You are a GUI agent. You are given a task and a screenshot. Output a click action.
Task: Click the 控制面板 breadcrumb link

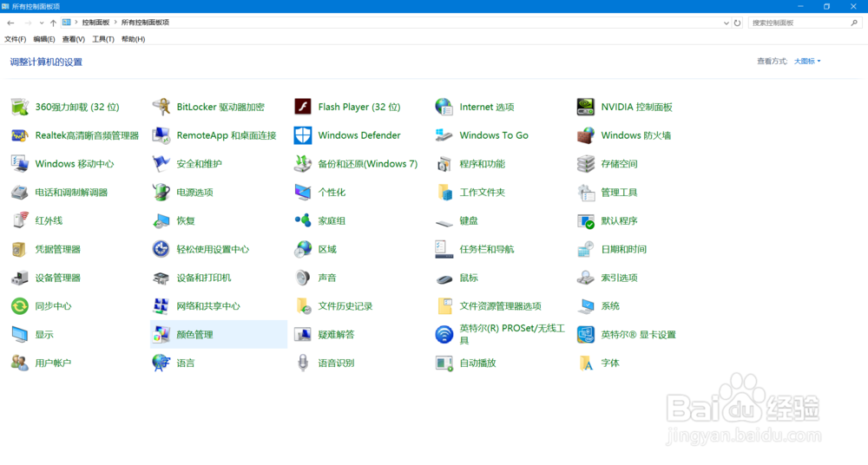95,23
